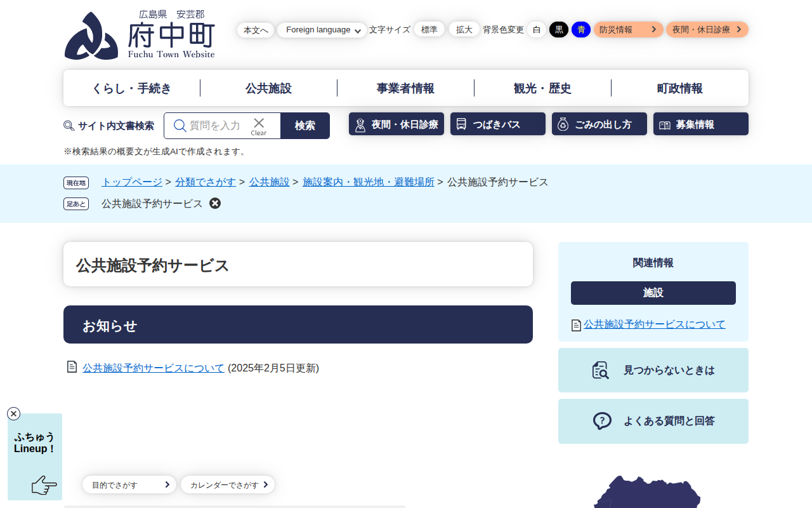Switch text size to 拡大
This screenshot has width=812, height=508.
pyautogui.click(x=464, y=29)
